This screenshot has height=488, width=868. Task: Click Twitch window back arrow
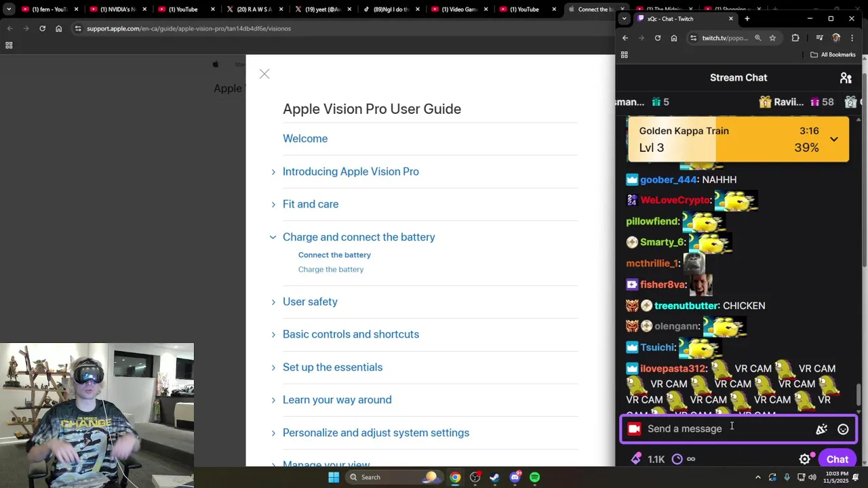point(625,38)
